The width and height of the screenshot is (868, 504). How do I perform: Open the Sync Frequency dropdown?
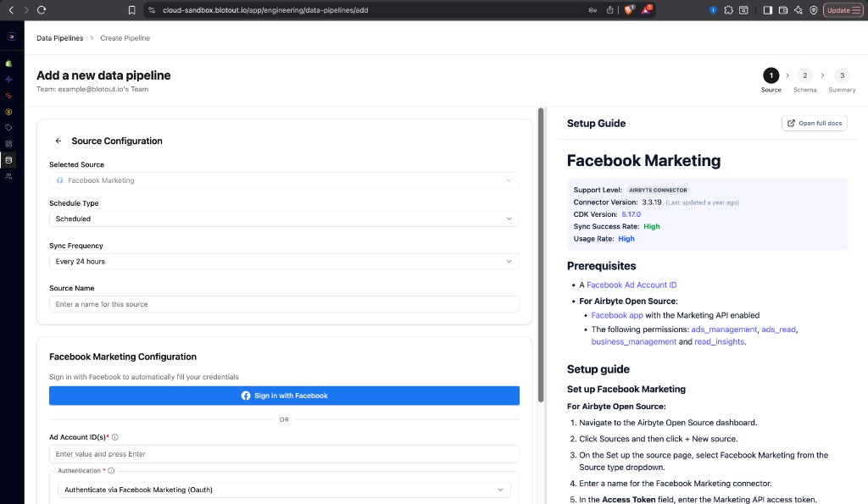284,261
